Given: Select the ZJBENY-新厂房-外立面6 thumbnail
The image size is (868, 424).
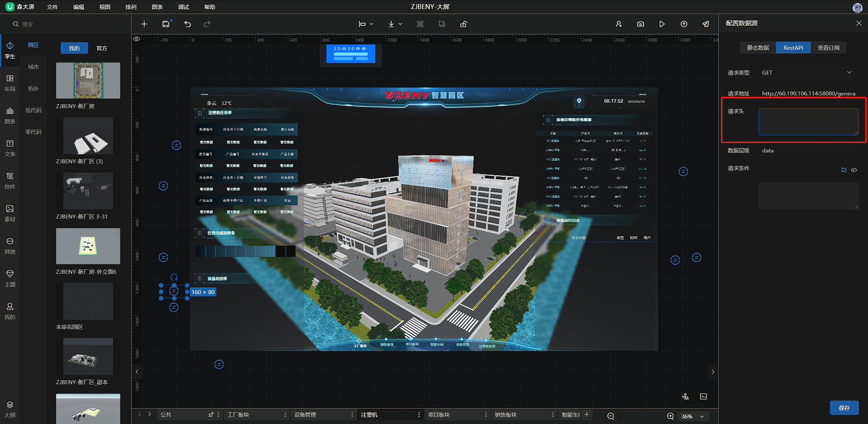Looking at the screenshot, I should pos(88,246).
